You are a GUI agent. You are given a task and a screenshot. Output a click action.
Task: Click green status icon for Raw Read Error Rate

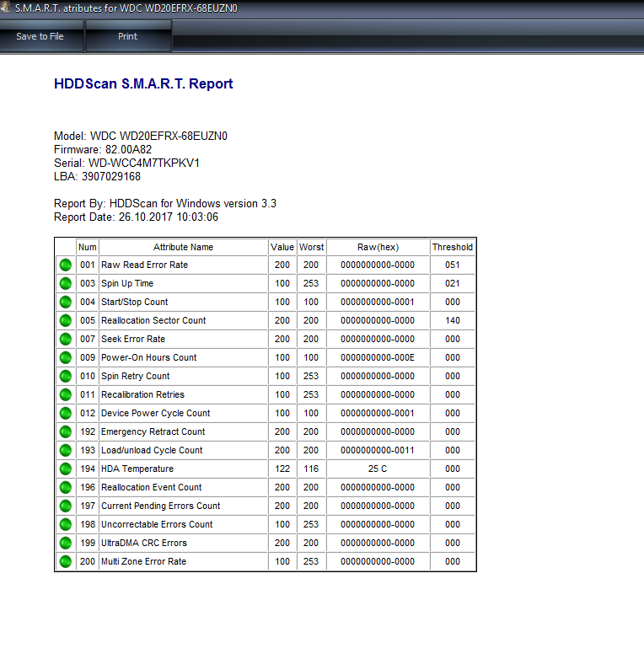(66, 265)
